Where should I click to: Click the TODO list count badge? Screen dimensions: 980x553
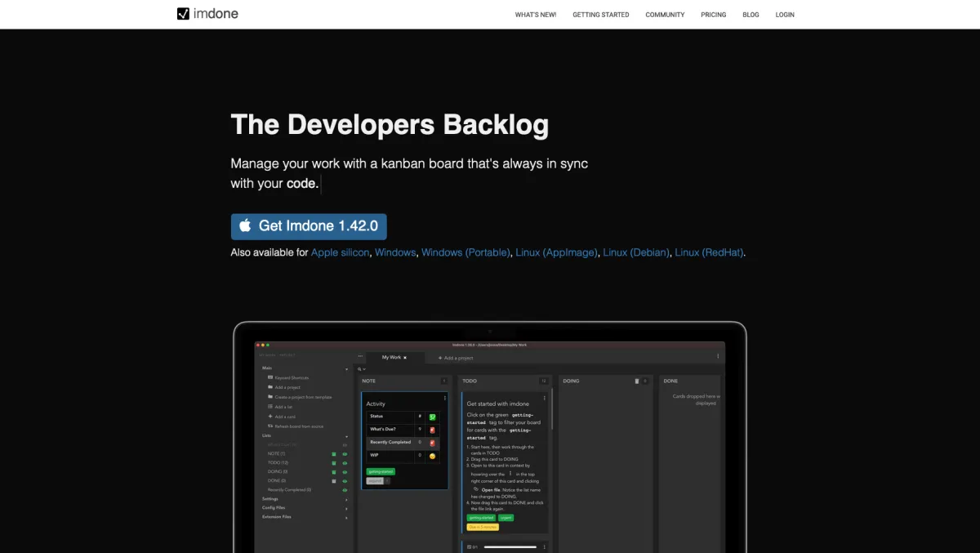coord(544,381)
